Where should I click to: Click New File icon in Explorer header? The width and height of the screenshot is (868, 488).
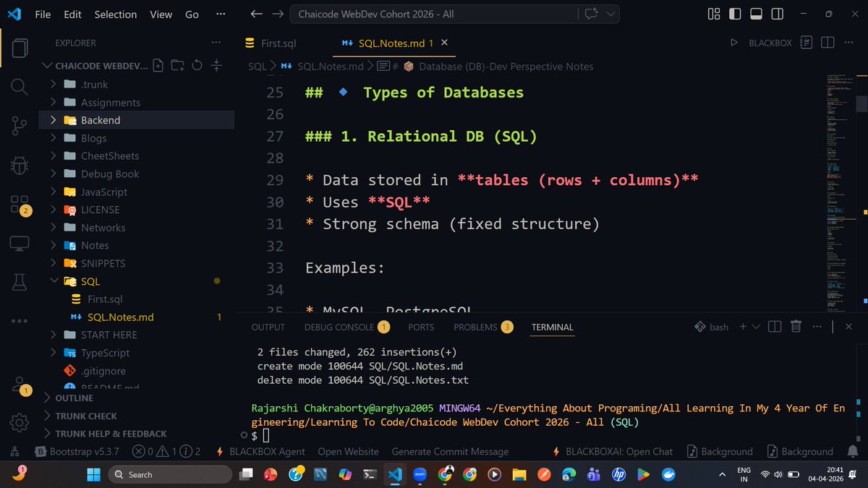point(158,65)
